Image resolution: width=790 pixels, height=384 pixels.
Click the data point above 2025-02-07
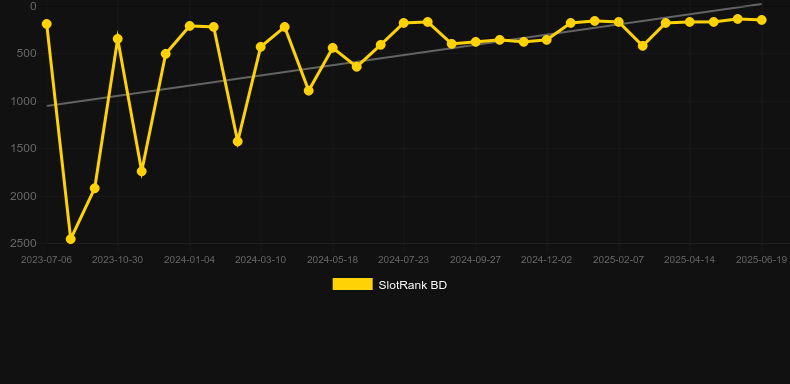pos(619,22)
